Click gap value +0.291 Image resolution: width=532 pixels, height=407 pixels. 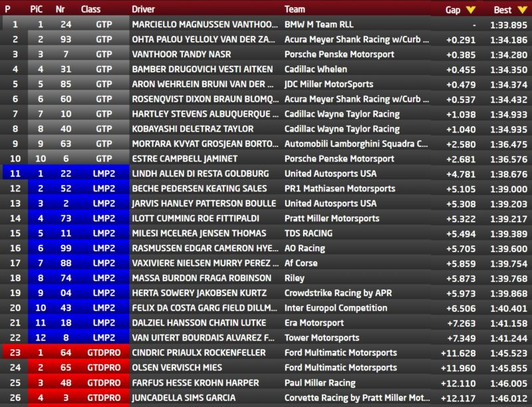pyautogui.click(x=461, y=40)
